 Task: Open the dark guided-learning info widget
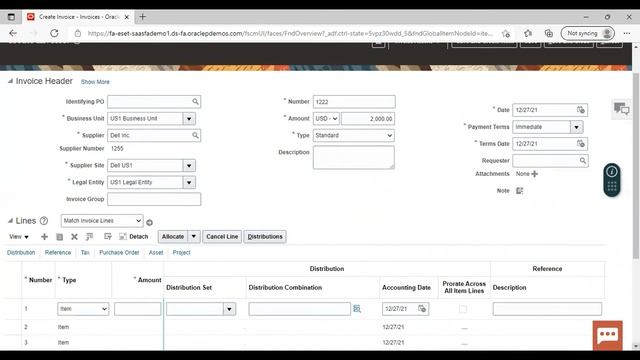point(612,180)
